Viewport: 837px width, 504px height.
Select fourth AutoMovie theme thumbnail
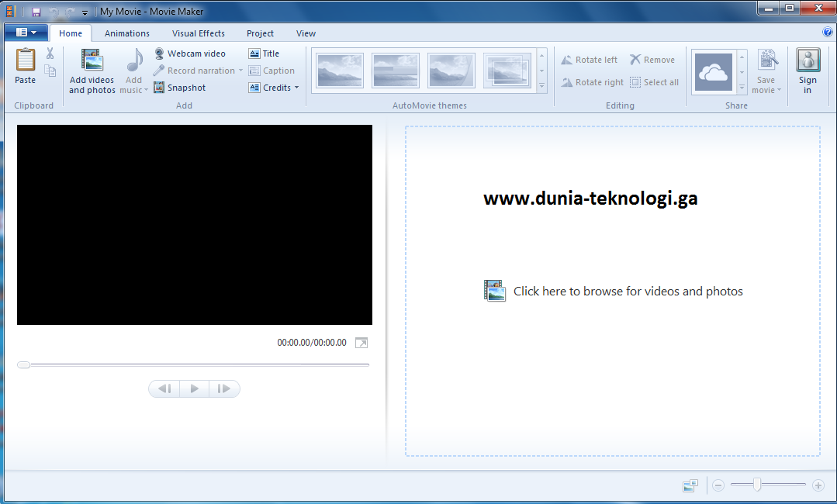pos(507,71)
